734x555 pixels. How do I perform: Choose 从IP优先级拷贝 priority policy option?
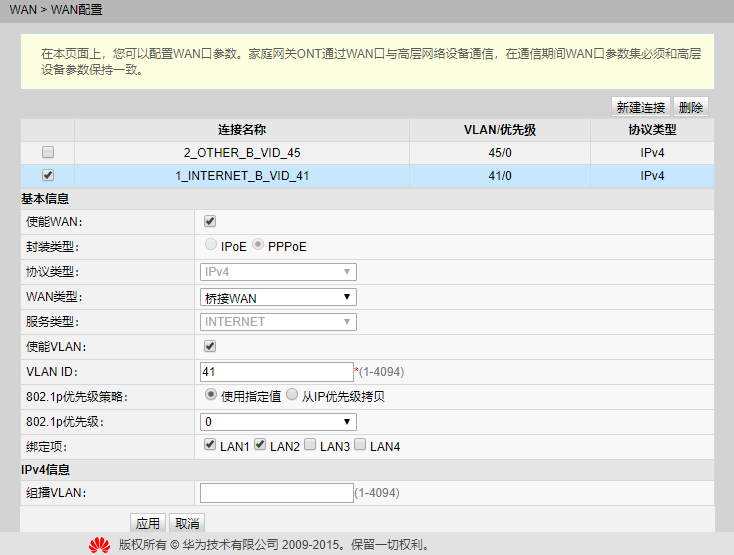pos(292,395)
